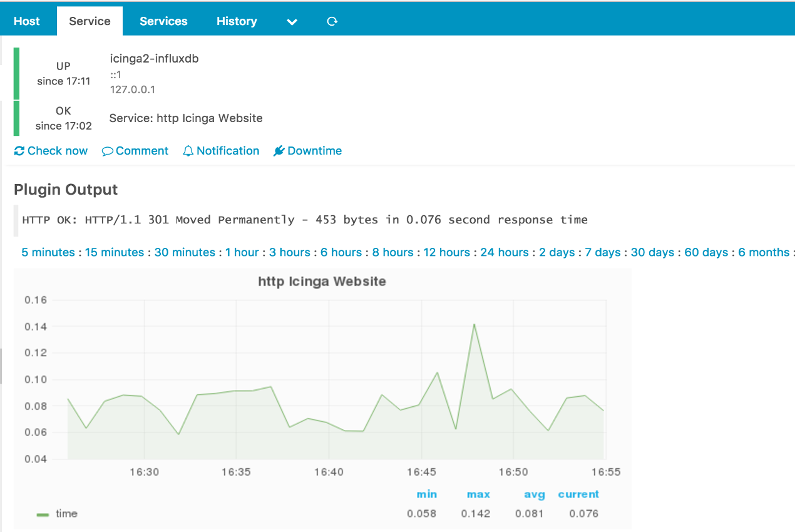Expand the tab overflow chevron dropdown

pos(292,22)
